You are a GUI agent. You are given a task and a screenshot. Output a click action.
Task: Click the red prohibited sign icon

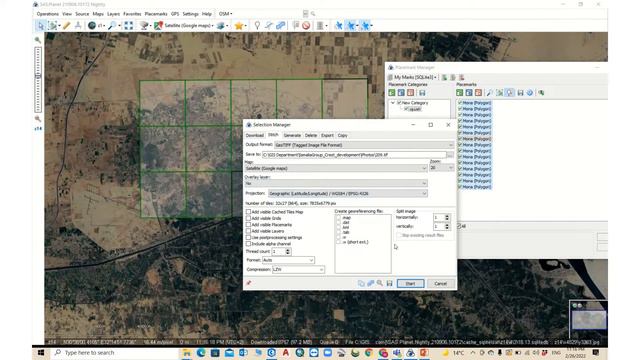306,26
